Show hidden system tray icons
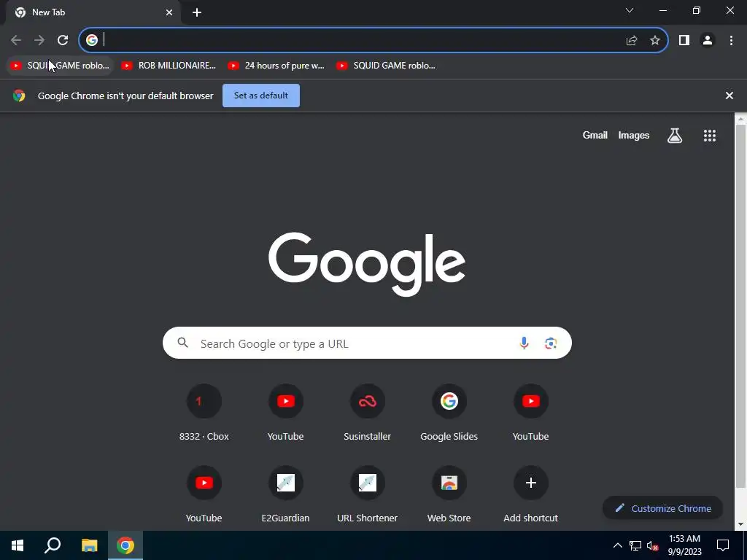747x560 pixels. point(617,545)
